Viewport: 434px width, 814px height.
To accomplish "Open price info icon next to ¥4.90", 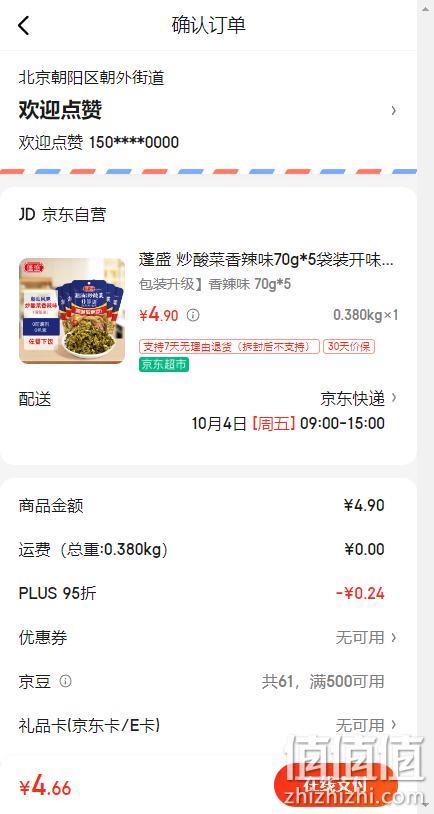I will 193,315.
